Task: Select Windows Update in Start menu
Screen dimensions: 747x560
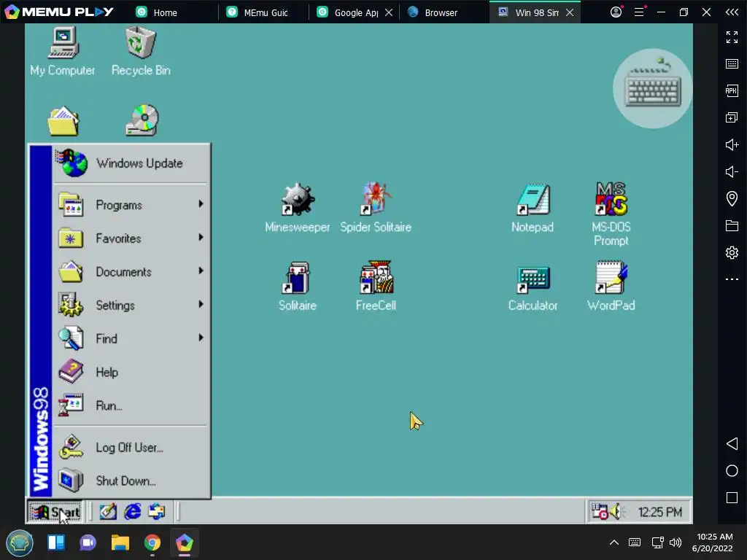Action: [x=130, y=163]
